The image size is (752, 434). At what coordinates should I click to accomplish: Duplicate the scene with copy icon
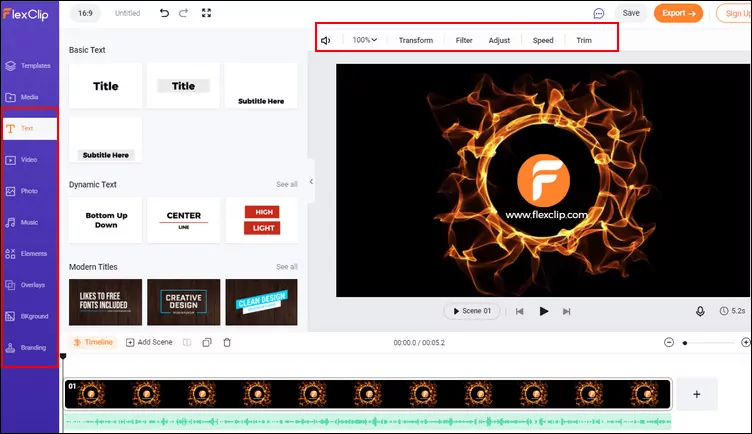click(x=207, y=342)
